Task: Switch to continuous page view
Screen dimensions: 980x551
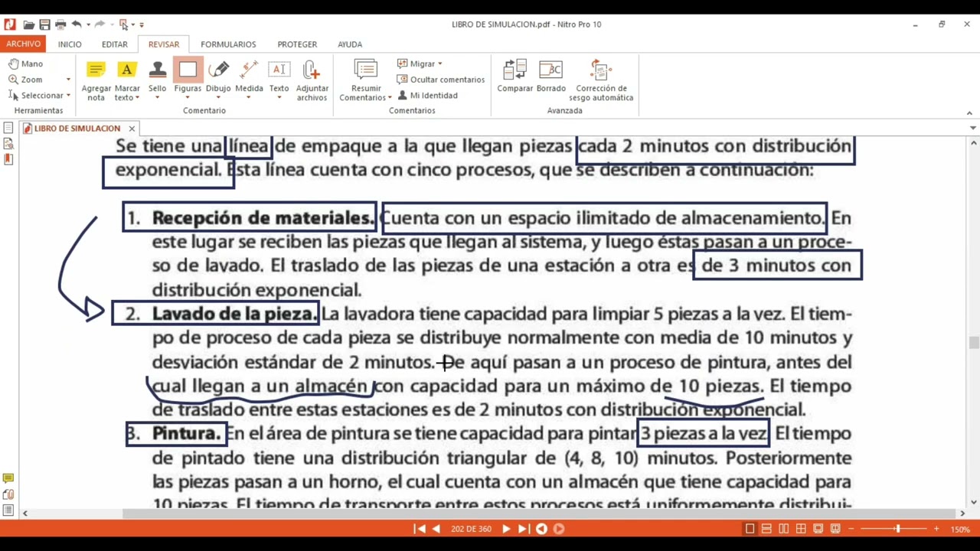Action: click(766, 529)
